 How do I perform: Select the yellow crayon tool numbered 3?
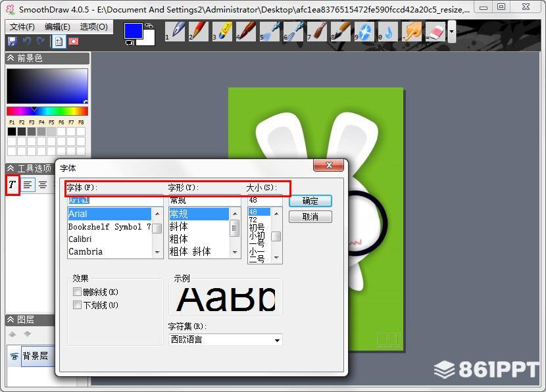[x=222, y=32]
